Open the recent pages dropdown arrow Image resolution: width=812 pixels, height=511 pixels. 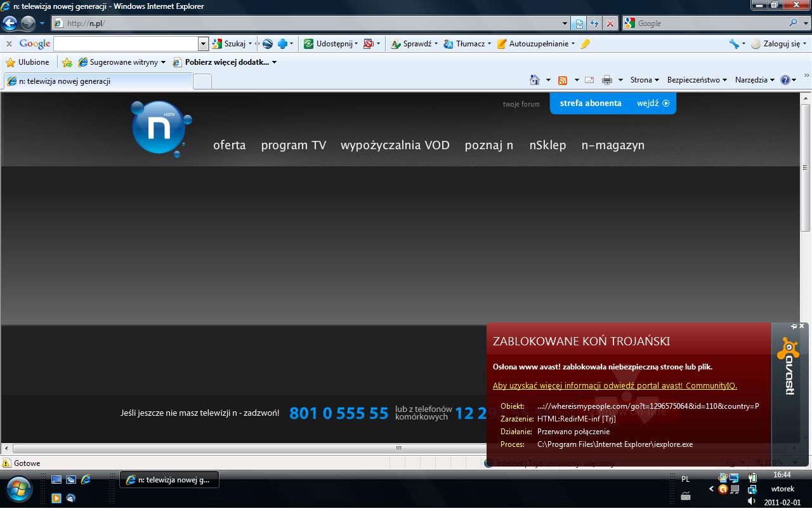(42, 23)
